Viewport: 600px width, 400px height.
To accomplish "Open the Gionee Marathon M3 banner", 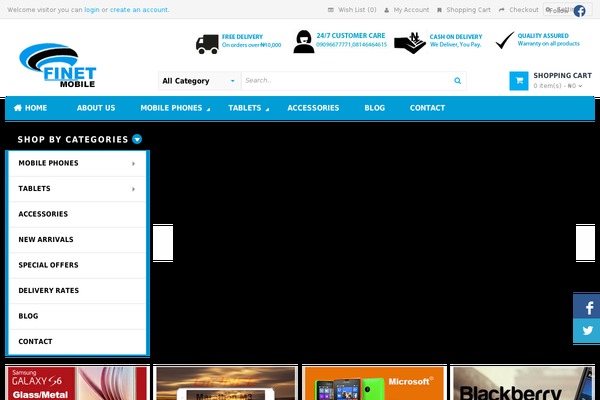I will (225, 383).
